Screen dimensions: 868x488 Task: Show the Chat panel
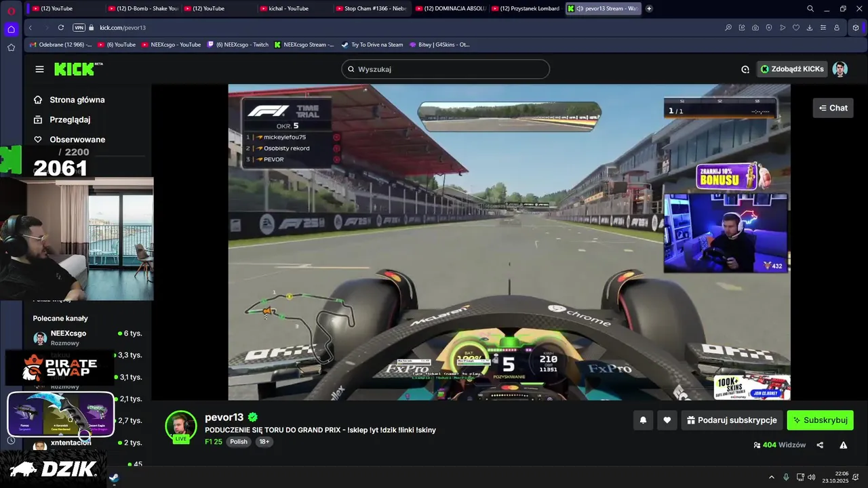click(x=833, y=108)
